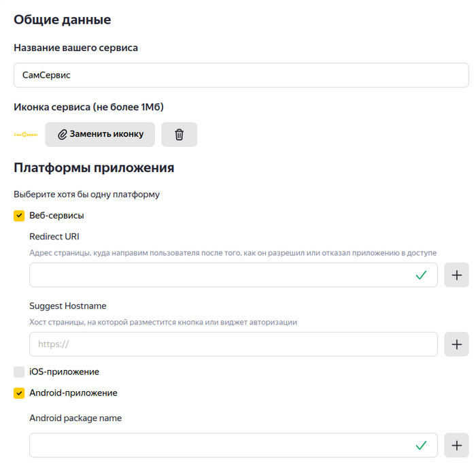This screenshot has width=476, height=464.
Task: Click the Android-приложение label text
Action: coord(73,393)
